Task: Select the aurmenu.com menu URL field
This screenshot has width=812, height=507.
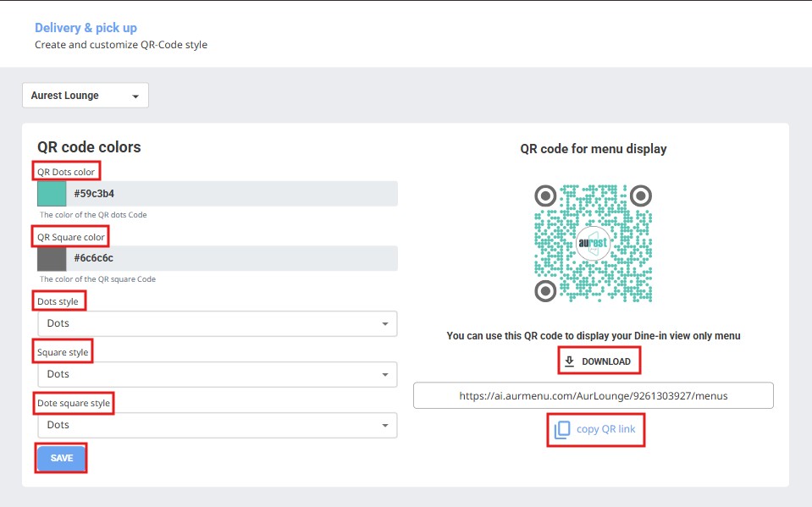Action: pyautogui.click(x=593, y=395)
